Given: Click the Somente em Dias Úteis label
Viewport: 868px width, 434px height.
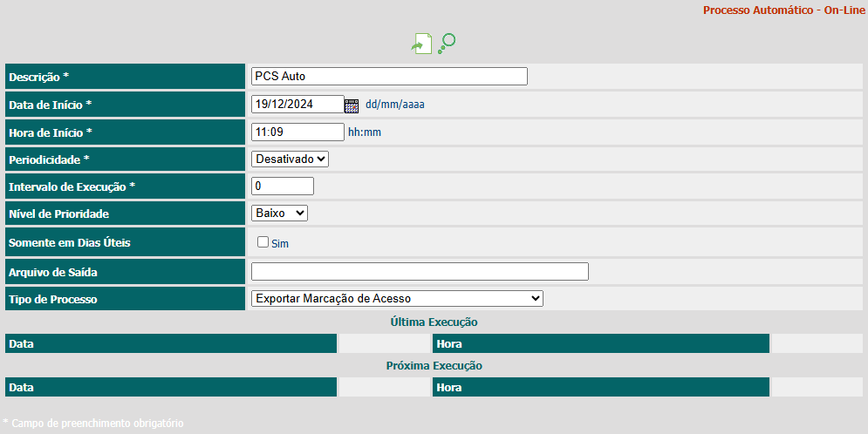Looking at the screenshot, I should point(70,242).
